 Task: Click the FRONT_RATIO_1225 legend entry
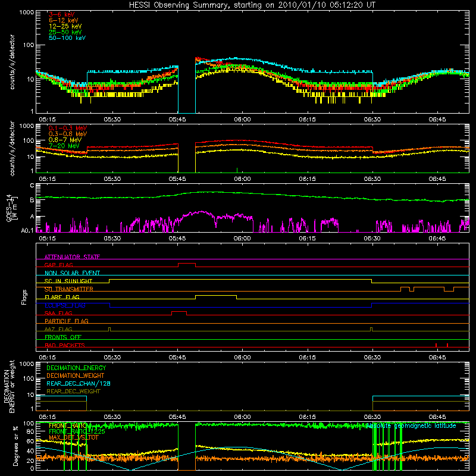[77, 431]
